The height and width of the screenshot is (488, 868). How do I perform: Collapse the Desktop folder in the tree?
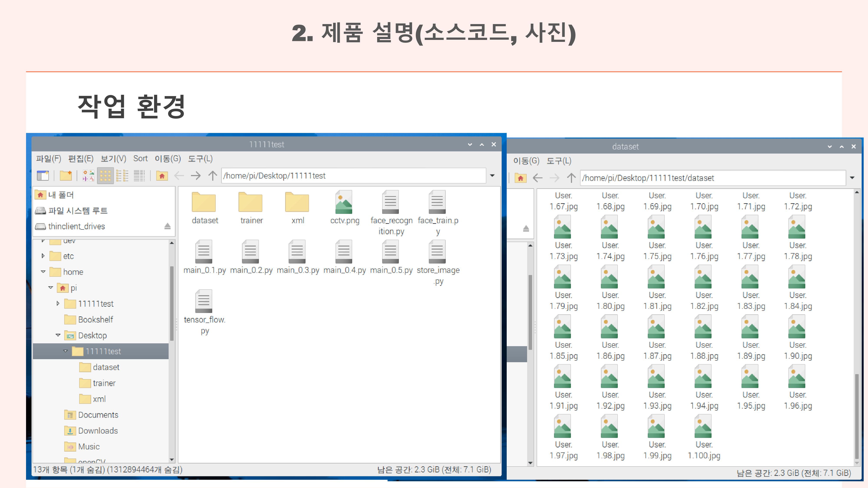[58, 335]
